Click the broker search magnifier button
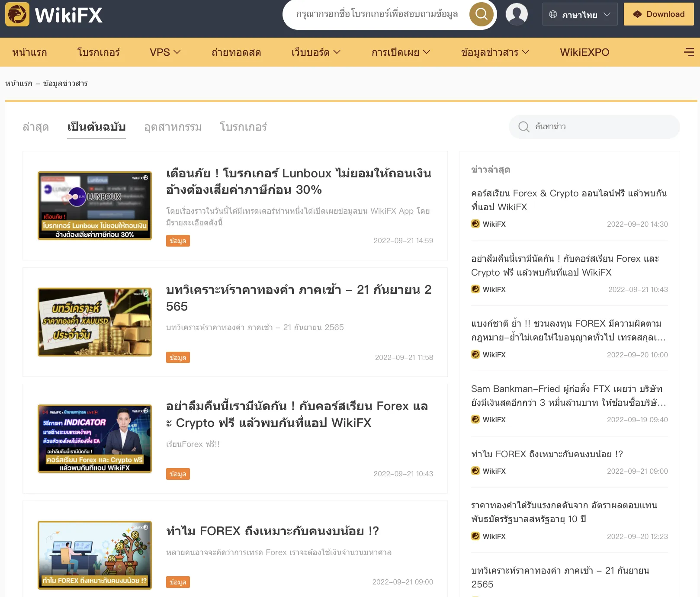This screenshot has width=700, height=597. click(481, 14)
